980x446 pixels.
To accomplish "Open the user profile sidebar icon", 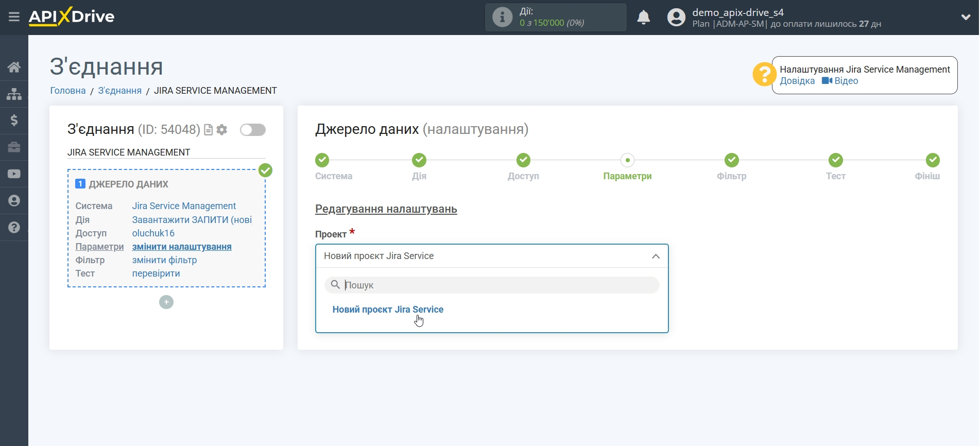I will (14, 201).
